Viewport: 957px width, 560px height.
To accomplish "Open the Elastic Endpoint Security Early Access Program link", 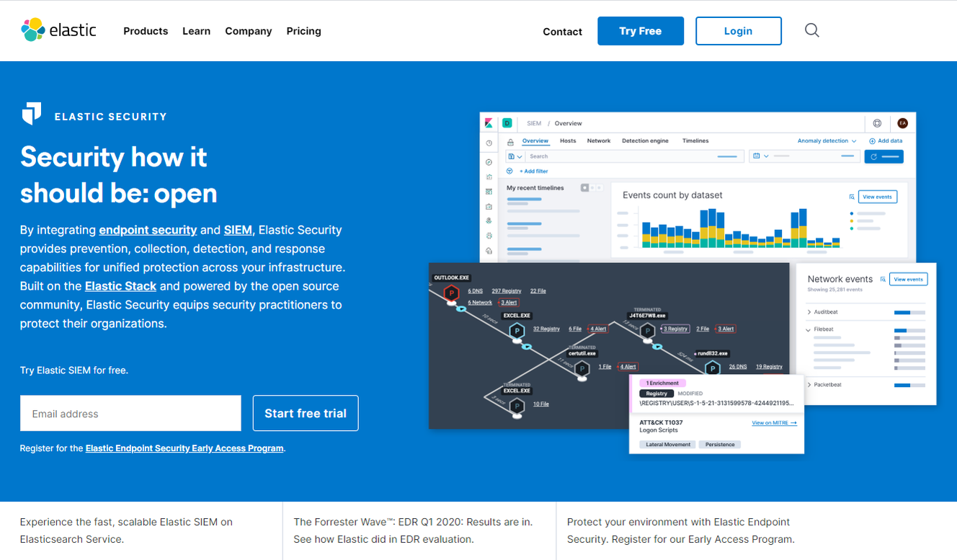I will (184, 448).
